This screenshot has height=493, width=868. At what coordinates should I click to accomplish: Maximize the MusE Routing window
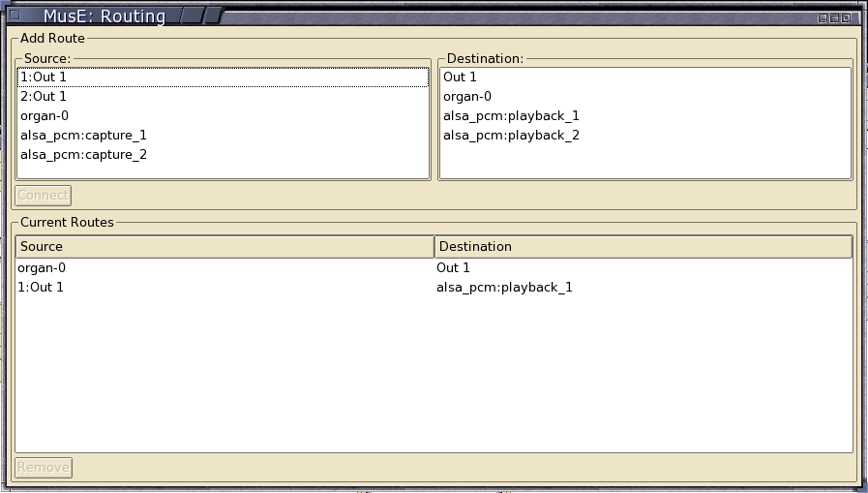coord(834,18)
